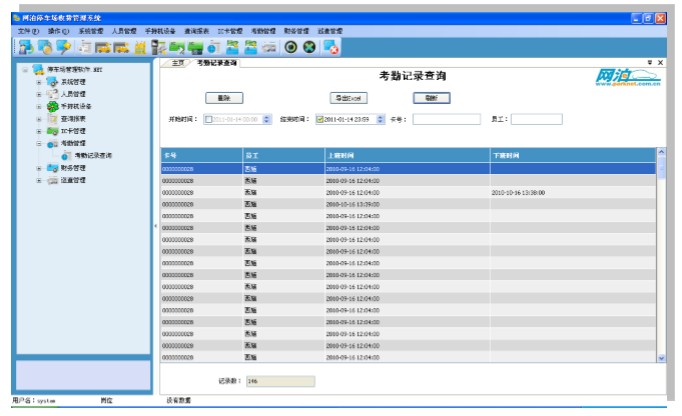The width and height of the screenshot is (682, 416).
Task: Click the 结束时间 spinner arrows
Action: 380,119
